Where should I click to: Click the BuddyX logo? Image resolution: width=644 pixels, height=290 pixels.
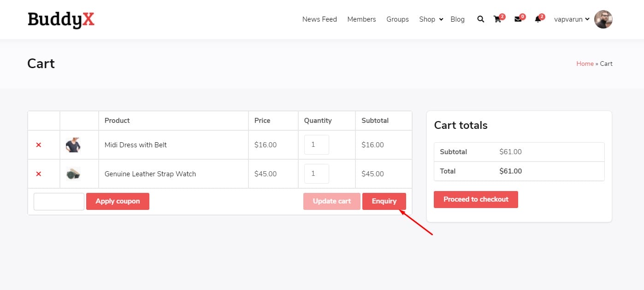point(61,19)
